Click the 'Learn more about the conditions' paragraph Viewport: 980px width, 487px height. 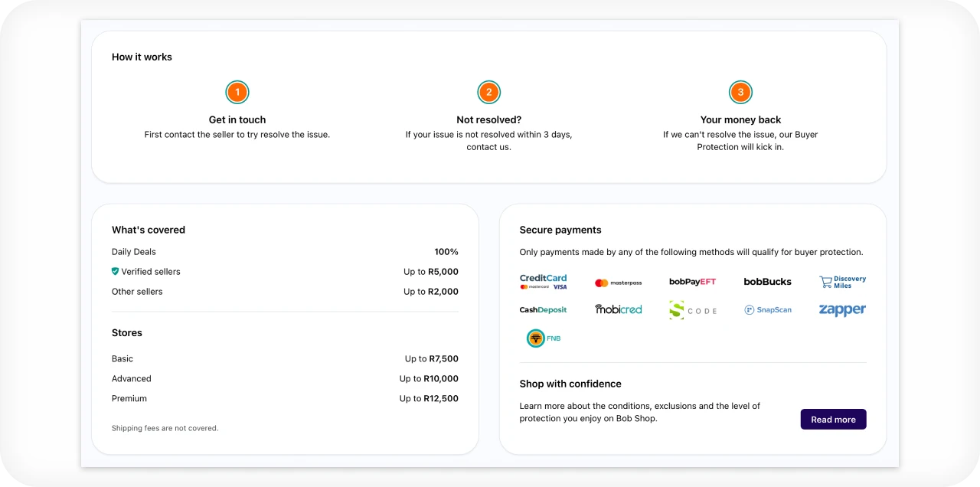(x=640, y=412)
